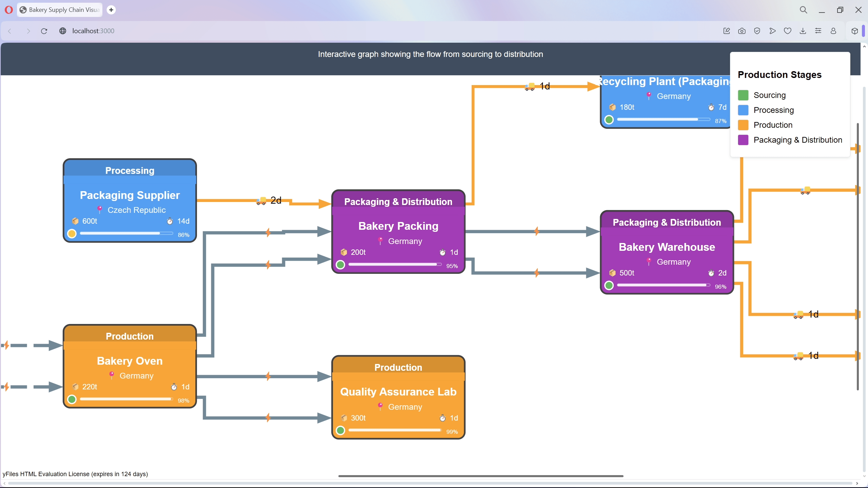
Task: Click the location pin icon in Bakery Warehouse
Action: pyautogui.click(x=649, y=261)
